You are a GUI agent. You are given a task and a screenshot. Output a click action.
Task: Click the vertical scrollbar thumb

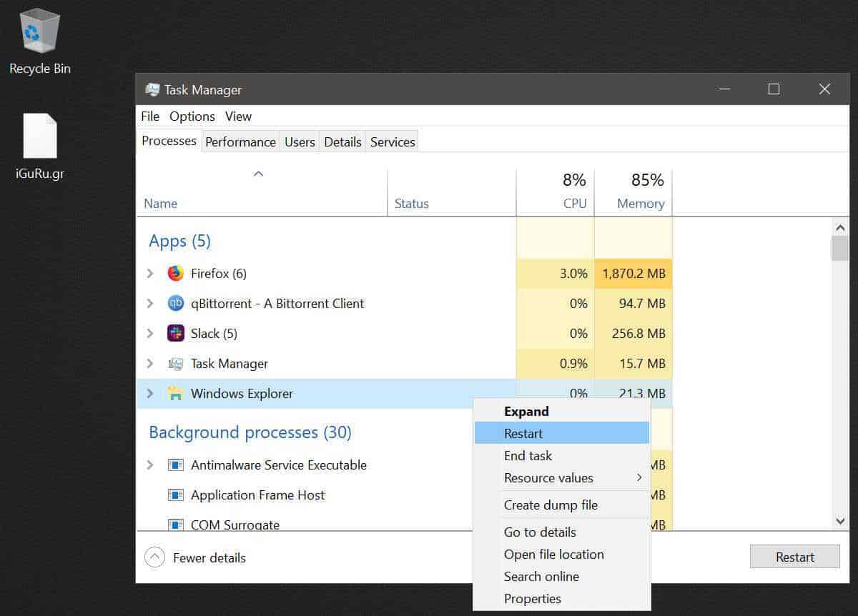840,249
